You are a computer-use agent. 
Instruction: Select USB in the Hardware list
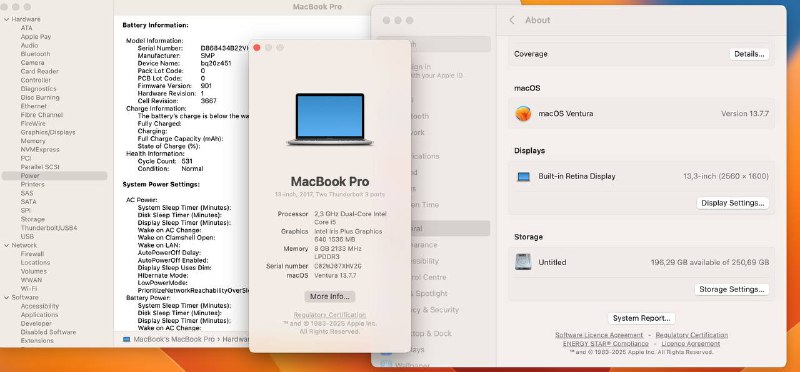click(x=27, y=237)
